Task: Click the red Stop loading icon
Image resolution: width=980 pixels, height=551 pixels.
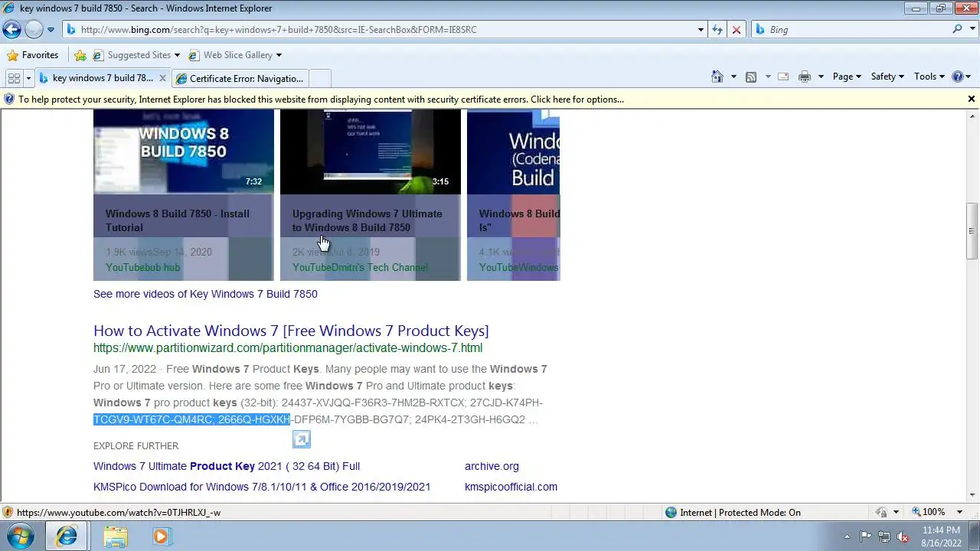Action: 737,30
